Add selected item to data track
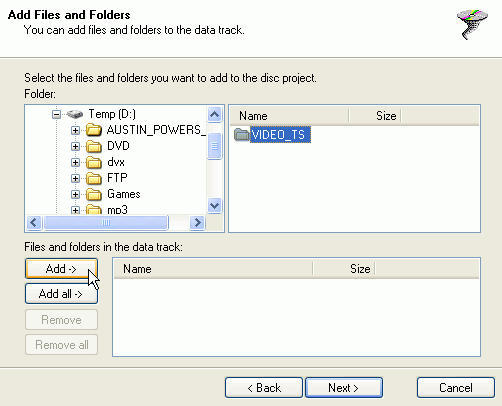 coord(61,269)
